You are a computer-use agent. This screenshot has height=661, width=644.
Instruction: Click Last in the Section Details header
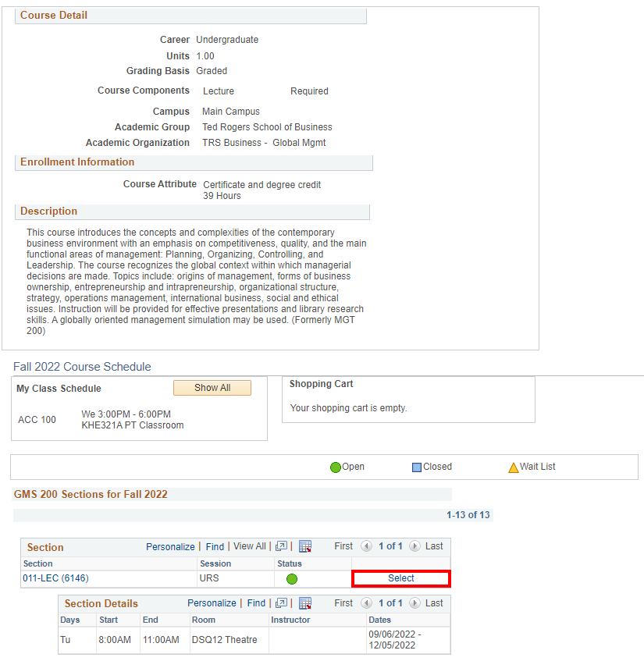[x=434, y=603]
